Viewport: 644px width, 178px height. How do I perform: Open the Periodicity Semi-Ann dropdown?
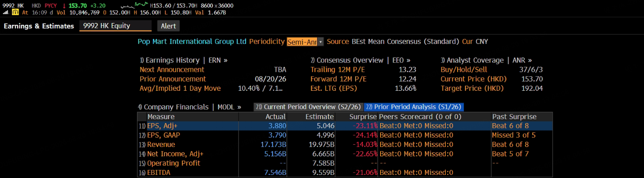click(305, 42)
